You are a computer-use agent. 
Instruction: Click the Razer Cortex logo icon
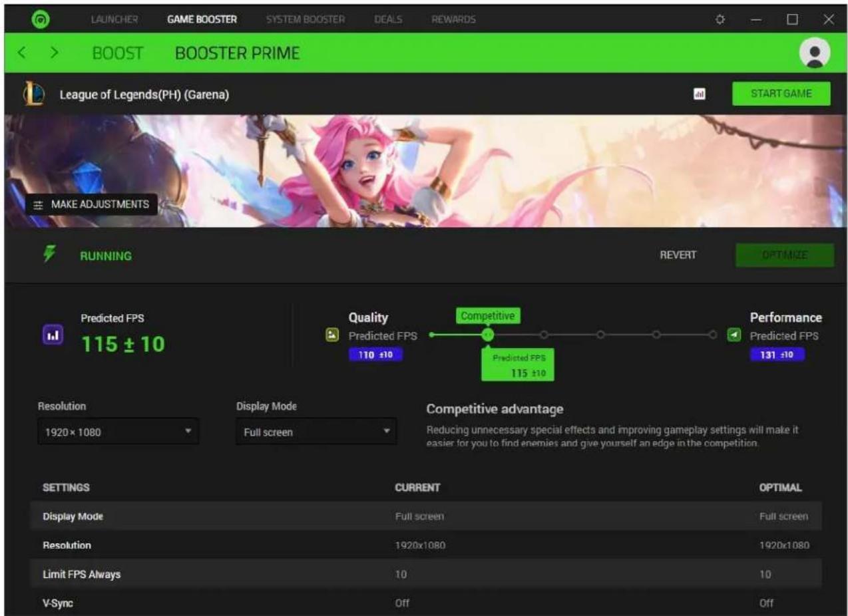coord(40,19)
